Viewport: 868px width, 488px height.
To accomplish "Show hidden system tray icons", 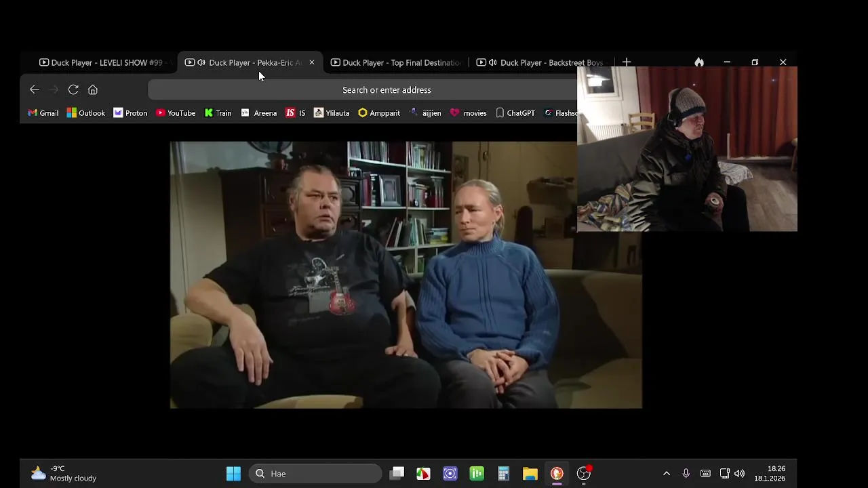I will (x=667, y=474).
